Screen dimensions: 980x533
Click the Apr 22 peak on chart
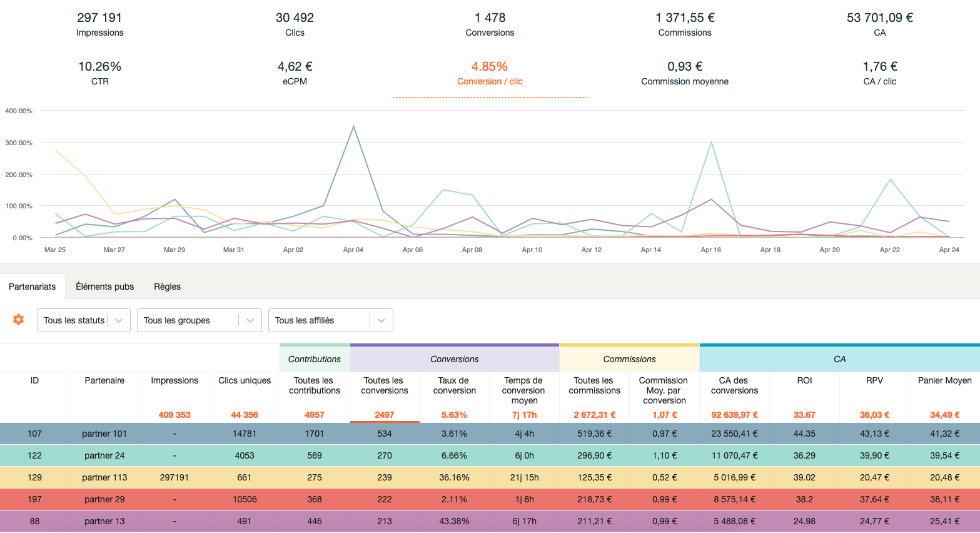pos(890,180)
